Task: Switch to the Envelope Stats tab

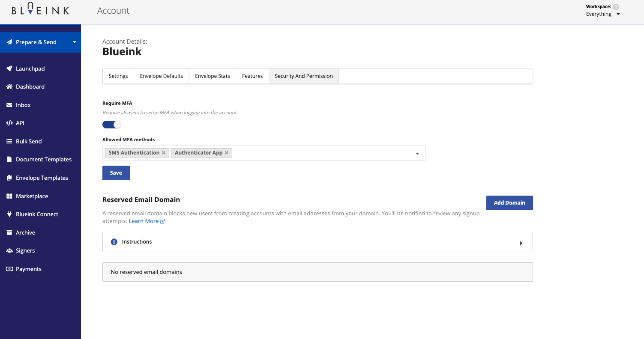Action: point(213,76)
